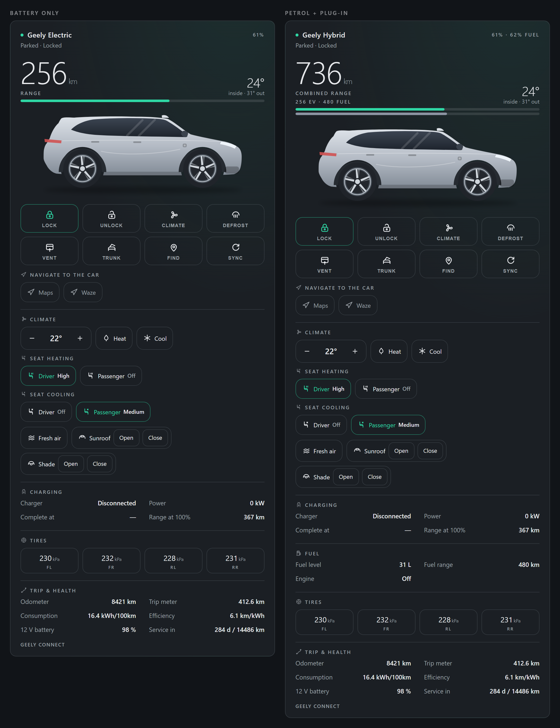
Task: Start Climate on the Geely Electric card
Action: [173, 218]
